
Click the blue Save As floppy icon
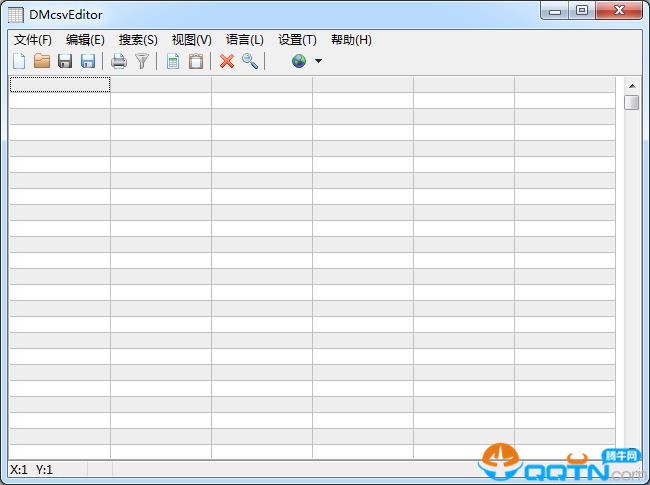[x=88, y=61]
